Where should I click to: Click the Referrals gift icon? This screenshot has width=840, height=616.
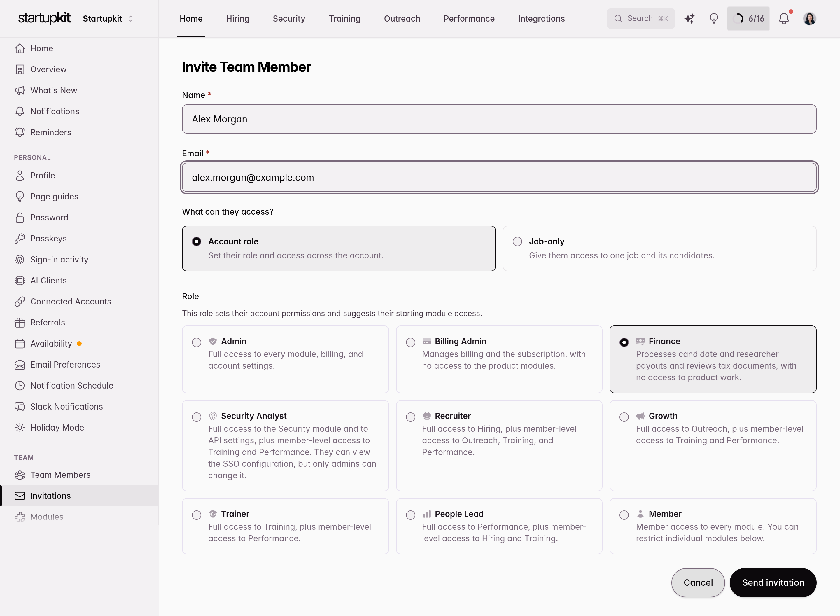point(20,323)
